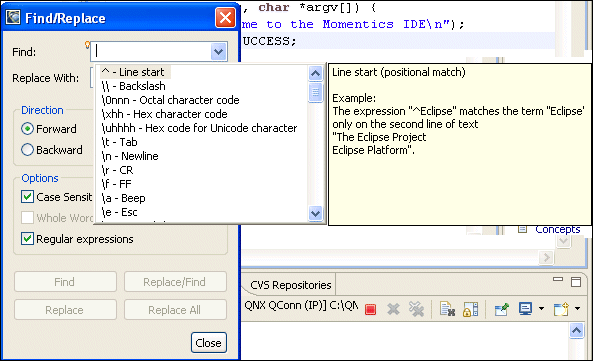Image resolution: width=593 pixels, height=361 pixels.
Task: Select '\e - Esc' suggestion
Action: (x=119, y=212)
